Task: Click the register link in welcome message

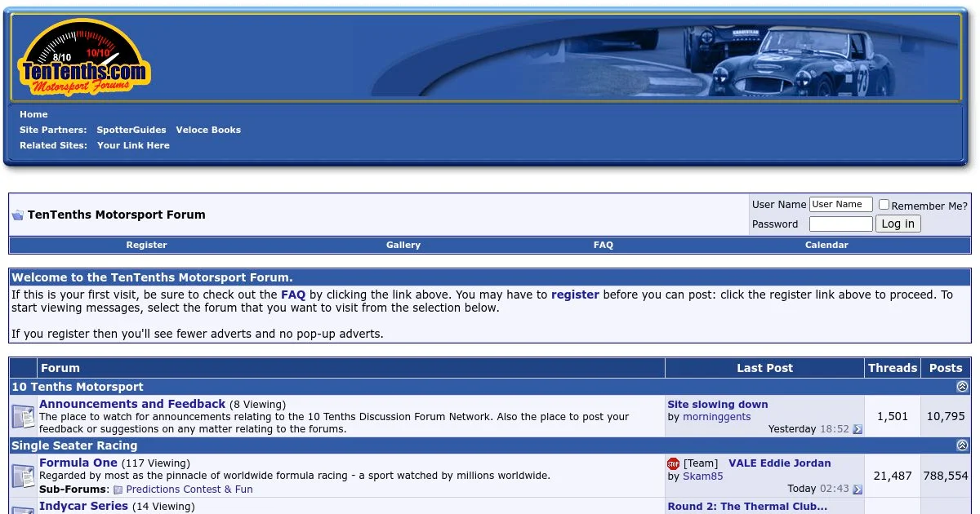Action: pyautogui.click(x=575, y=295)
